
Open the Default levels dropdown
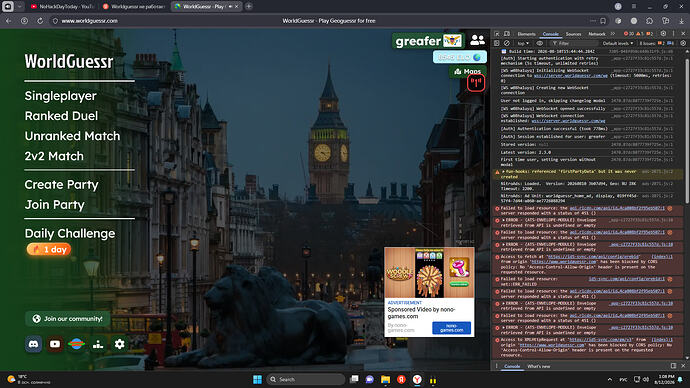pos(617,43)
